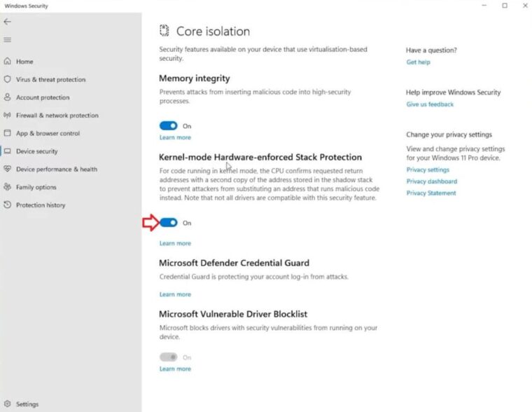Click the Get help link
The width and height of the screenshot is (532, 412).
(419, 62)
